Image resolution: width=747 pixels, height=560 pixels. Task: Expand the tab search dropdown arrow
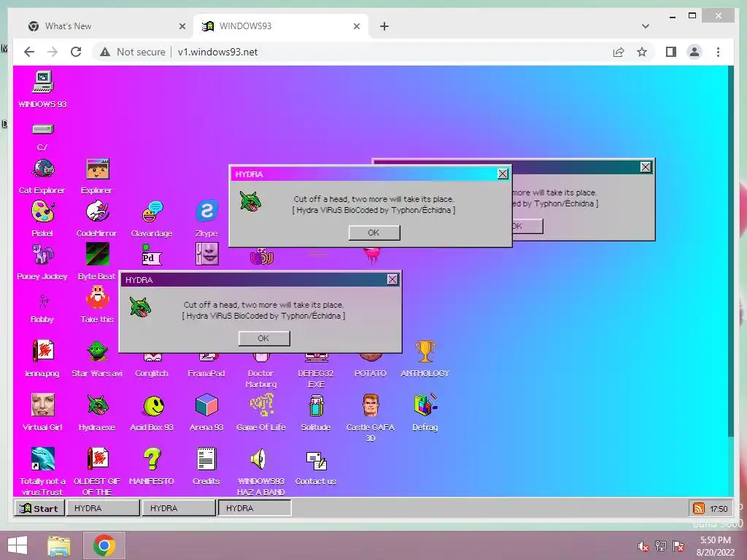coord(646,27)
